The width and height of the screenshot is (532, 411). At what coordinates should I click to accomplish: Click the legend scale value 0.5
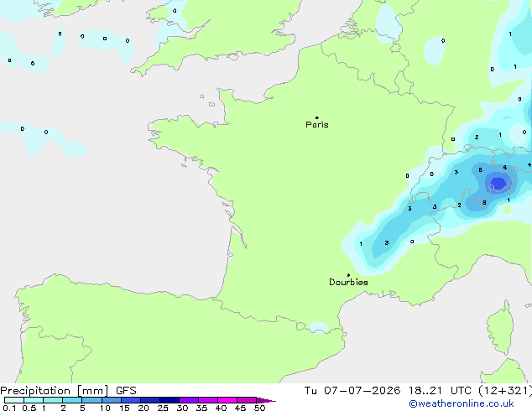tap(29, 408)
